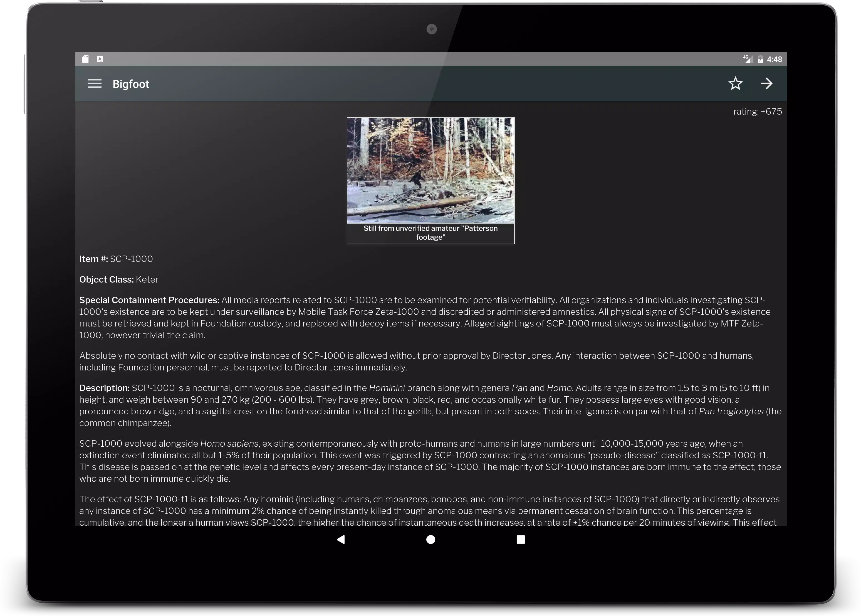Tap the SD card status bar icon
The height and width of the screenshot is (616, 861).
click(85, 59)
